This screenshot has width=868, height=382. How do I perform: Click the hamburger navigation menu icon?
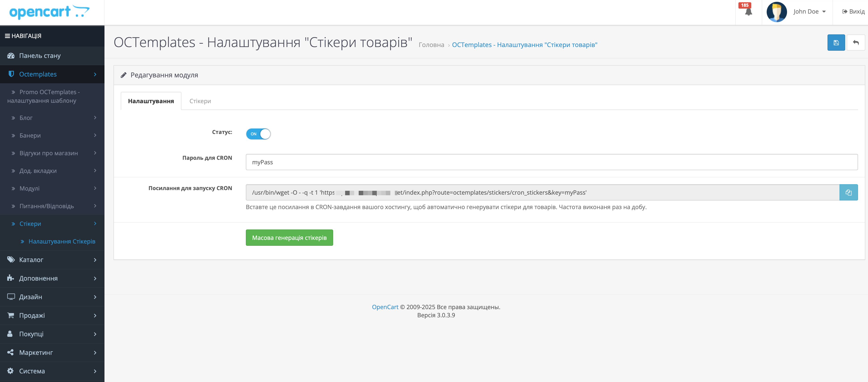pyautogui.click(x=7, y=36)
